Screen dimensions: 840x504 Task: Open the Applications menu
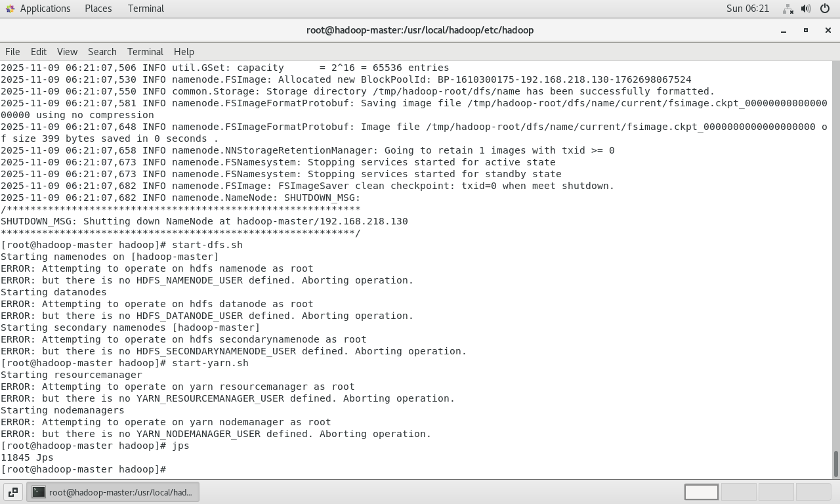pos(45,9)
